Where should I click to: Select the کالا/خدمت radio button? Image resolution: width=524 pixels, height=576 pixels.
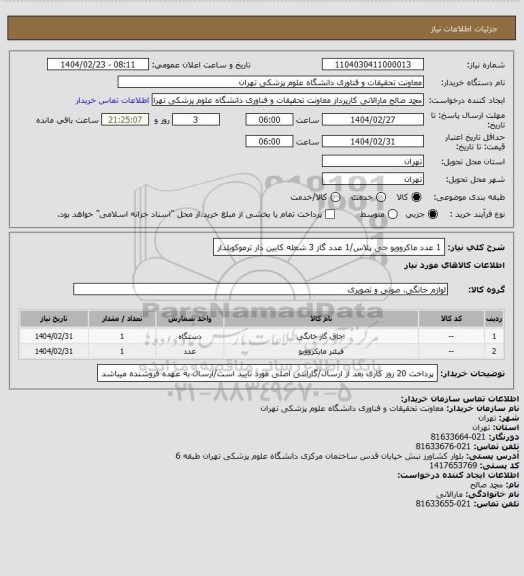click(335, 197)
